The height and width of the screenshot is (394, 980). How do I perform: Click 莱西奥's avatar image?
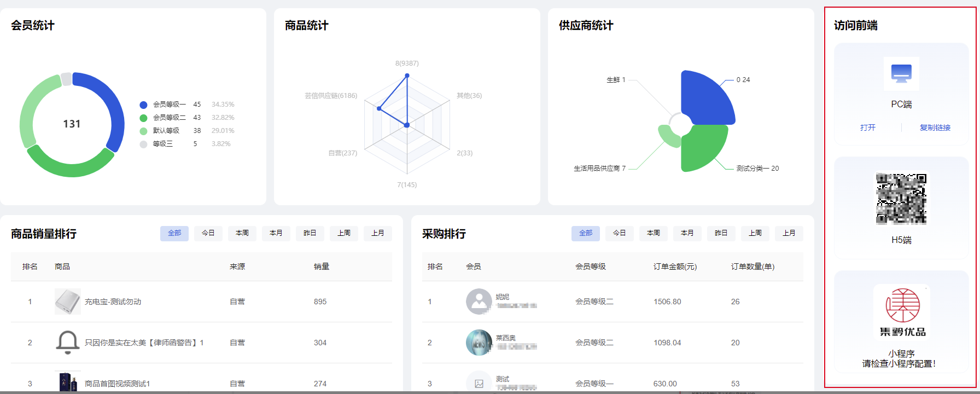(x=479, y=343)
